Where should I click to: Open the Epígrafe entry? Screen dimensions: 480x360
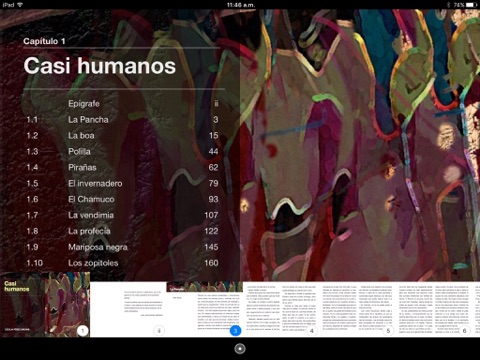pos(122,104)
